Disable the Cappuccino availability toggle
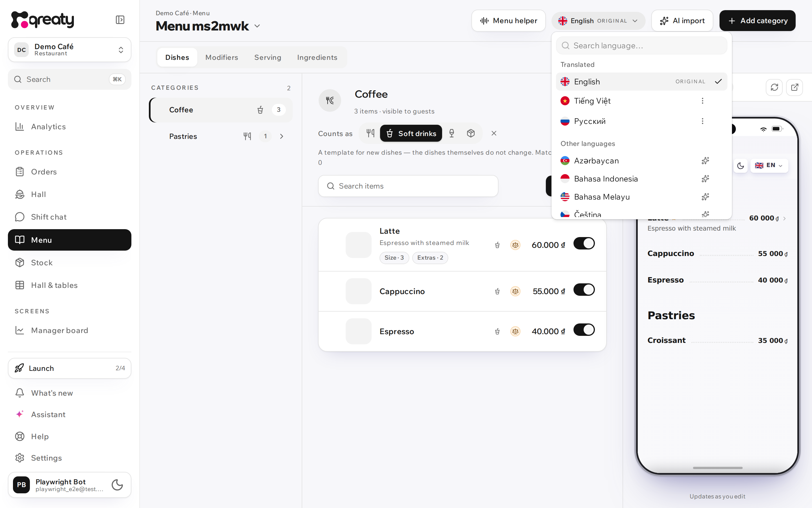The image size is (812, 508). [584, 290]
